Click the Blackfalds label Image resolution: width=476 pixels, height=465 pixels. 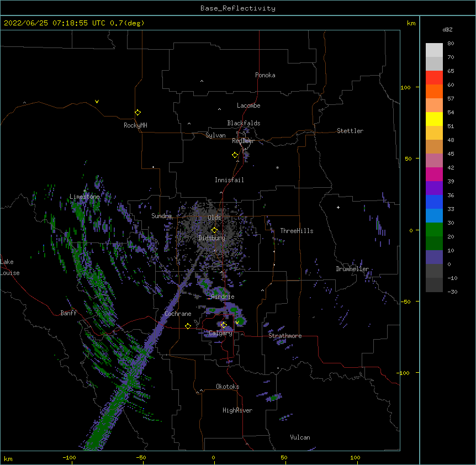pyautogui.click(x=244, y=123)
